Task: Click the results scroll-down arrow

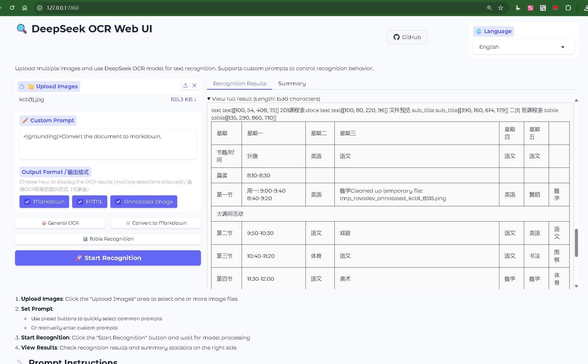Action: click(576, 286)
